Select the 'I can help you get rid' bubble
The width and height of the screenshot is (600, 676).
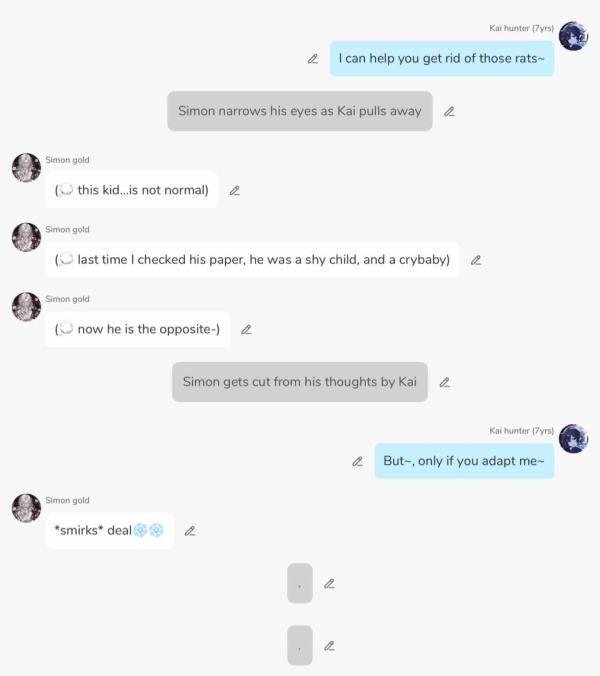click(x=442, y=59)
